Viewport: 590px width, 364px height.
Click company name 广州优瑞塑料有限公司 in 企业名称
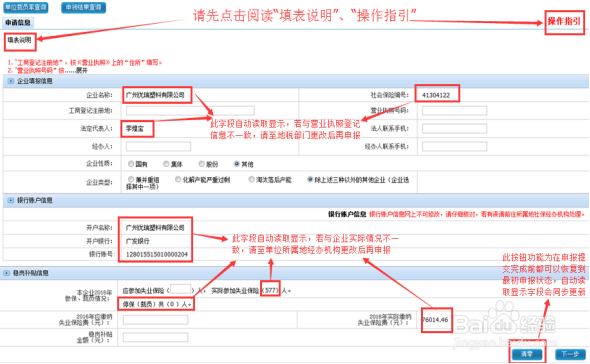[155, 95]
